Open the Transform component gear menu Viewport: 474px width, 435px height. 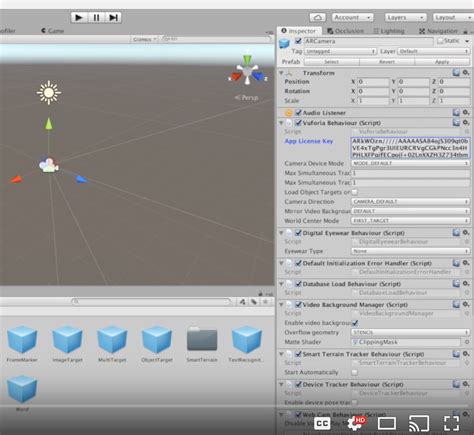pyautogui.click(x=466, y=73)
